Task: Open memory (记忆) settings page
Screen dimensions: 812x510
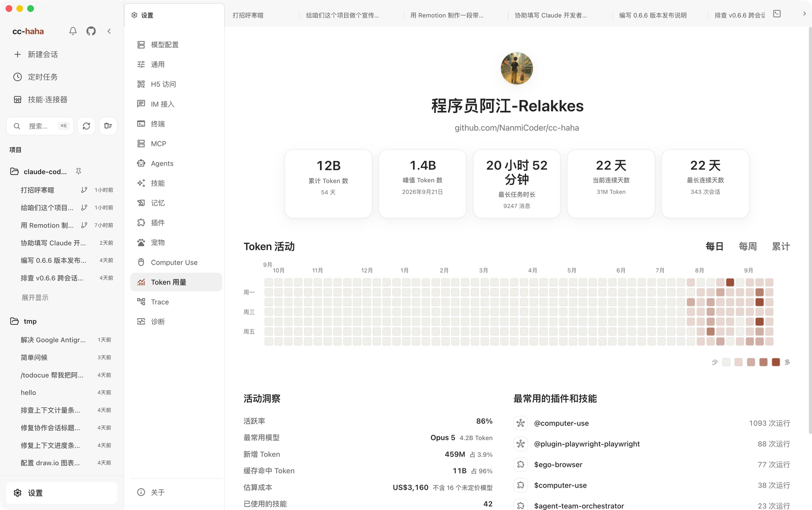Action: coord(176,203)
